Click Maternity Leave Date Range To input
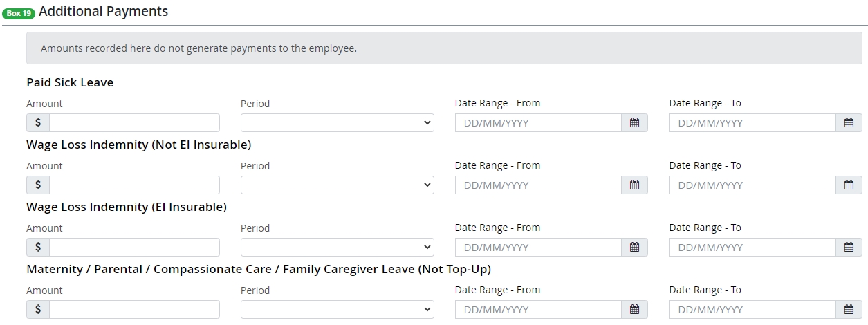This screenshot has width=868, height=325. [x=752, y=310]
